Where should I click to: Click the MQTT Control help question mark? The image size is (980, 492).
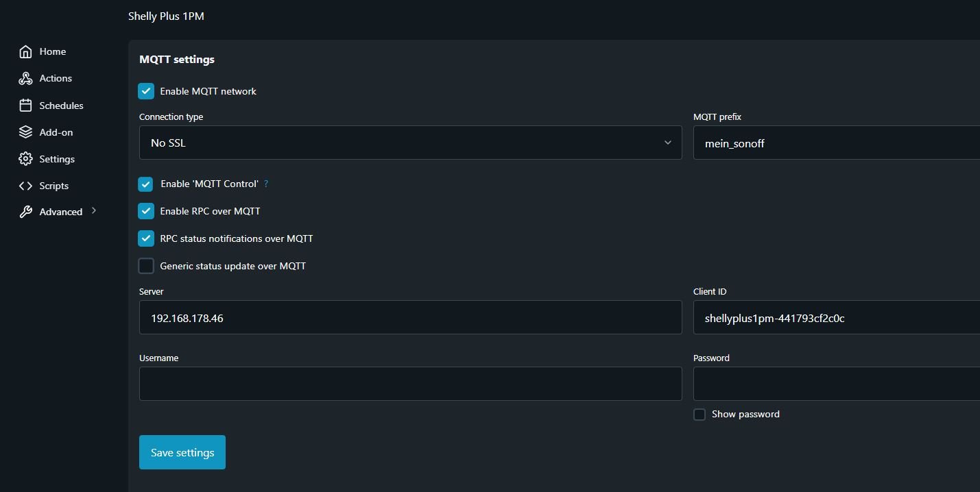pyautogui.click(x=266, y=184)
